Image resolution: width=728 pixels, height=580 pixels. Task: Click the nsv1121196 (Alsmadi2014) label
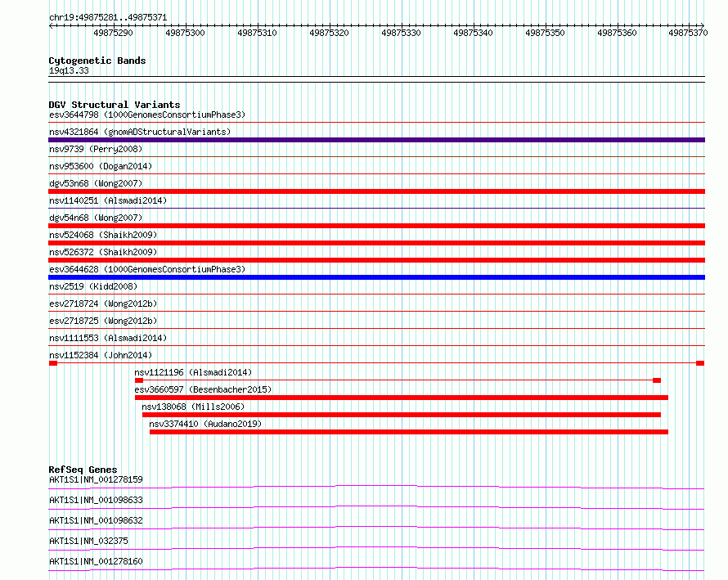click(193, 372)
